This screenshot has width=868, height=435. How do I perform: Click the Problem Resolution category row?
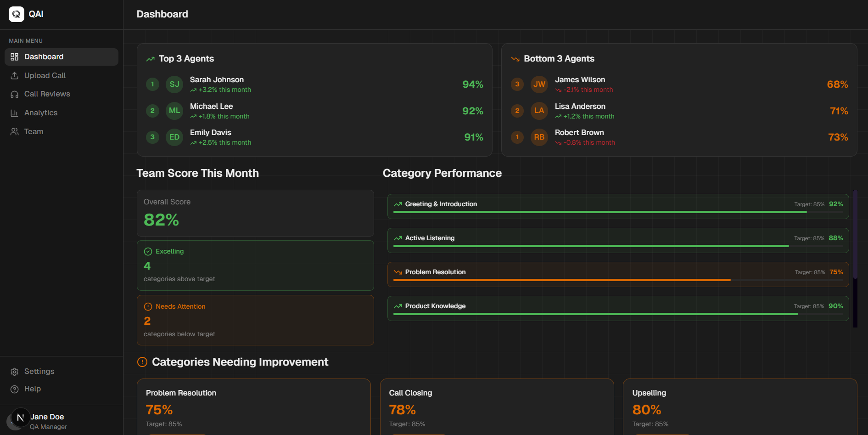[x=618, y=275]
